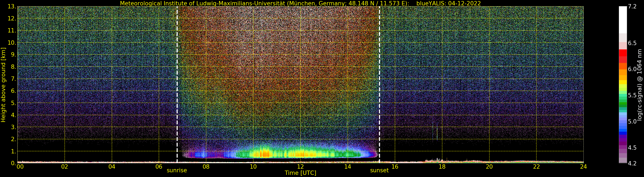Click time axis tick '24'
Image resolution: width=644 pixels, height=177 pixels.
(x=583, y=166)
